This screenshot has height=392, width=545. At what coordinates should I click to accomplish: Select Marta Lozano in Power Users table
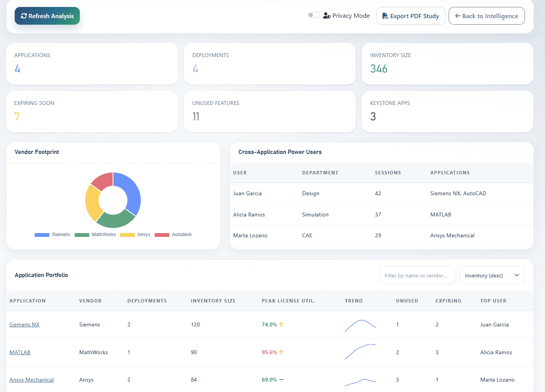pos(250,235)
